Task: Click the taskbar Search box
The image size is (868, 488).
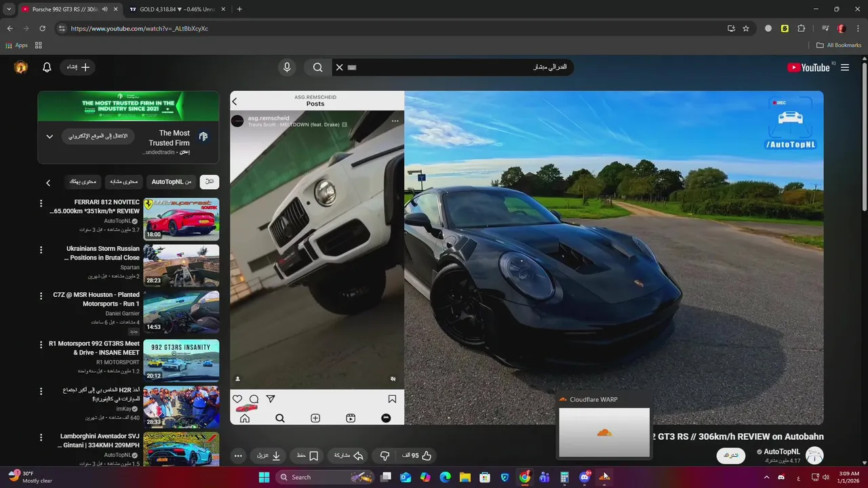Action: (x=324, y=477)
